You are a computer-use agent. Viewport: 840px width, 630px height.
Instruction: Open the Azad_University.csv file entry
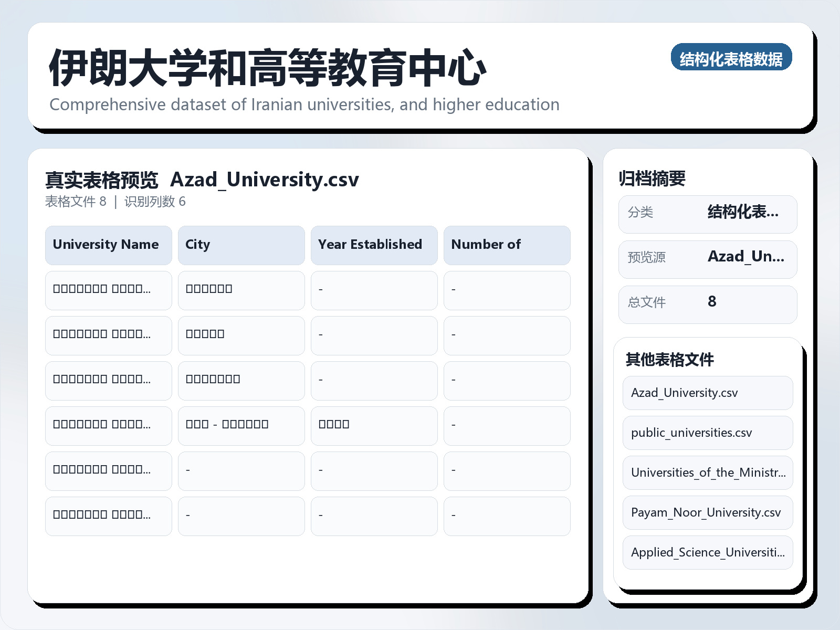click(x=707, y=393)
